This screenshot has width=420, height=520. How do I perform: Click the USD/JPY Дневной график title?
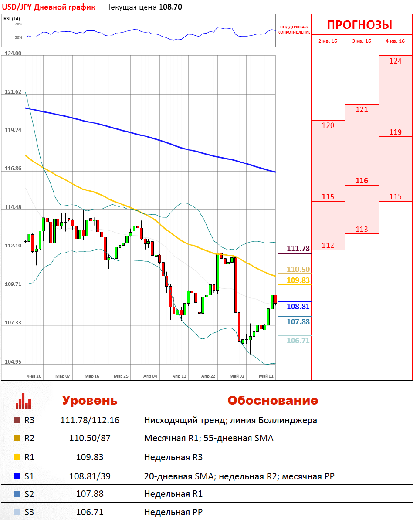pyautogui.click(x=48, y=7)
